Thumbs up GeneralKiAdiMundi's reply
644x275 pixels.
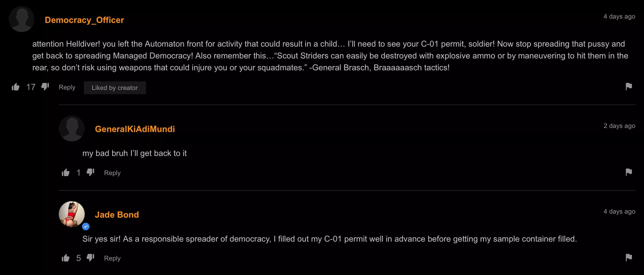[66, 173]
